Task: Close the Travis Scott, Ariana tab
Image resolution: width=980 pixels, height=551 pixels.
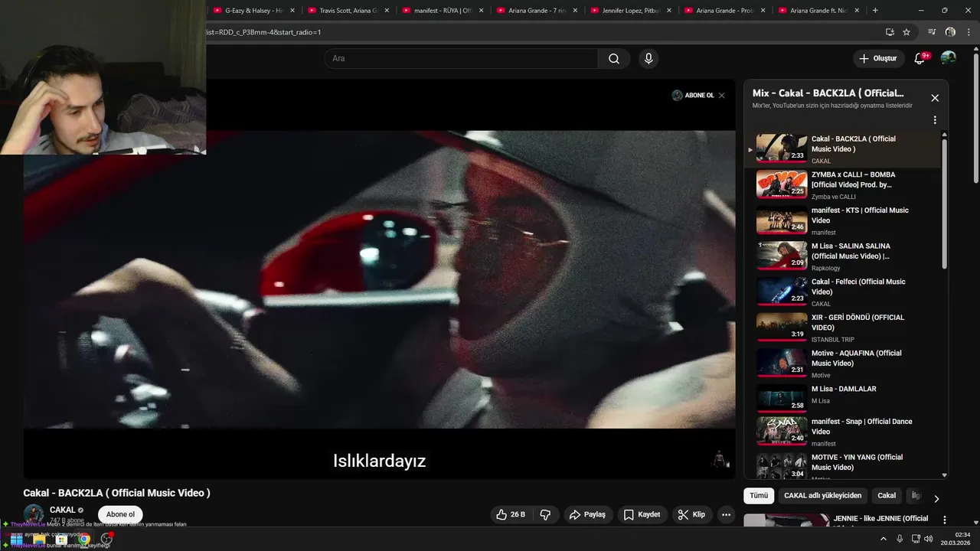Action: [387, 11]
